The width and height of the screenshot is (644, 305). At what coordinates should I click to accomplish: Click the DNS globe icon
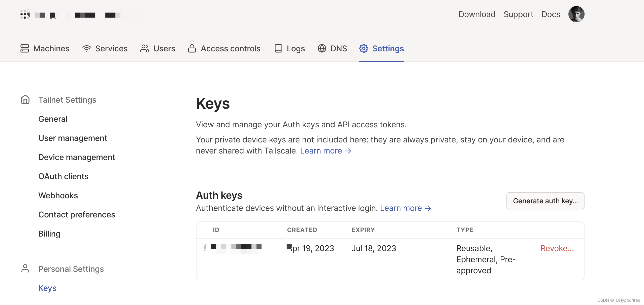[x=322, y=48]
